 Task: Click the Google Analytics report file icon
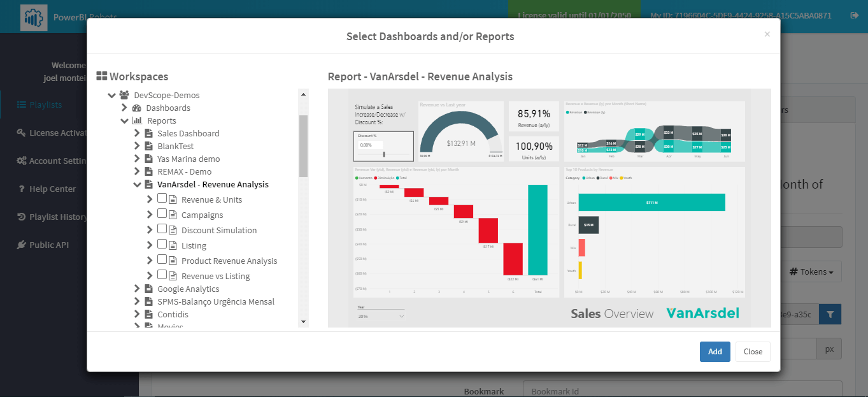[x=148, y=289]
